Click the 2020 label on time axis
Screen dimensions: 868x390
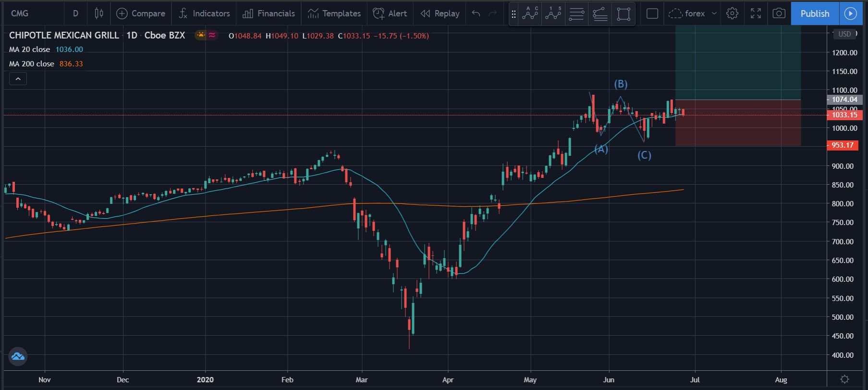205,380
